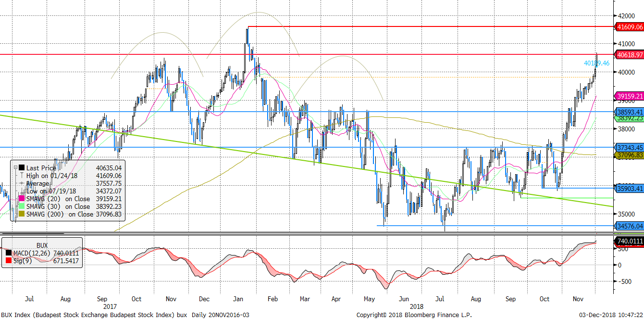This screenshot has width=644, height=319.
Task: Click the red 41609.06 price axis tag
Action: 630,27
